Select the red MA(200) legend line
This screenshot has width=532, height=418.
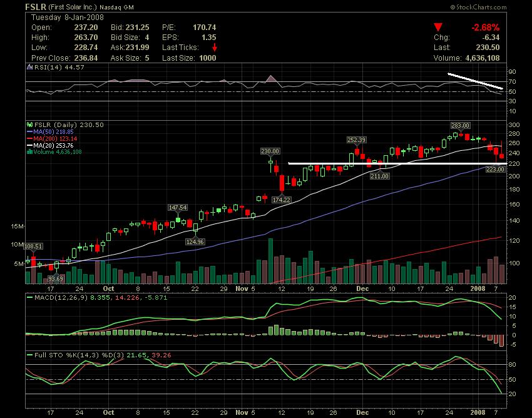pyautogui.click(x=29, y=138)
